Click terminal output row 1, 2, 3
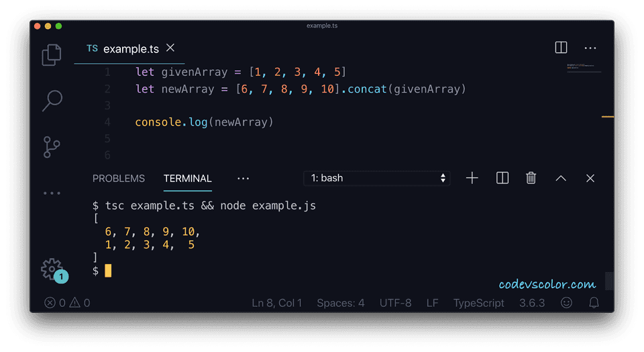 click(150, 245)
